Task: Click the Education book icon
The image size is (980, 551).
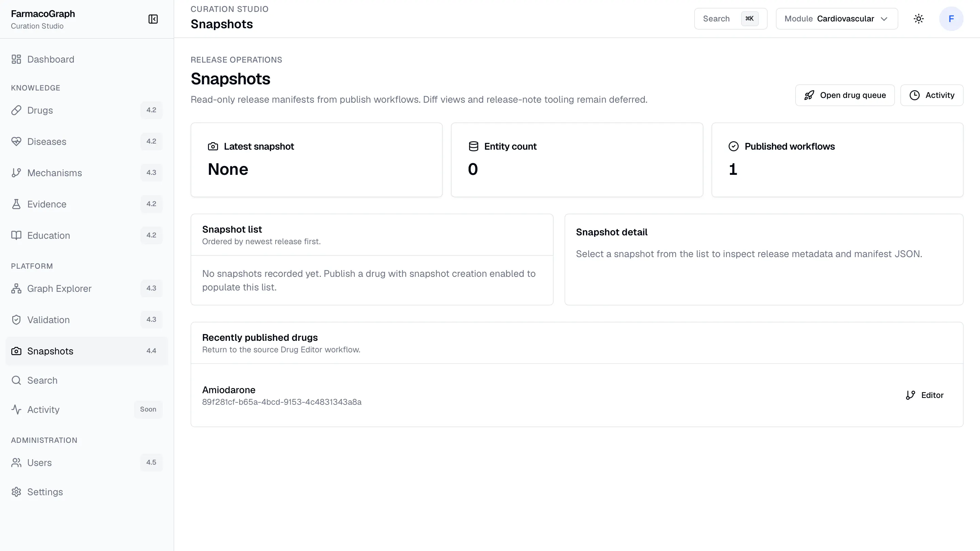Action: pos(16,235)
